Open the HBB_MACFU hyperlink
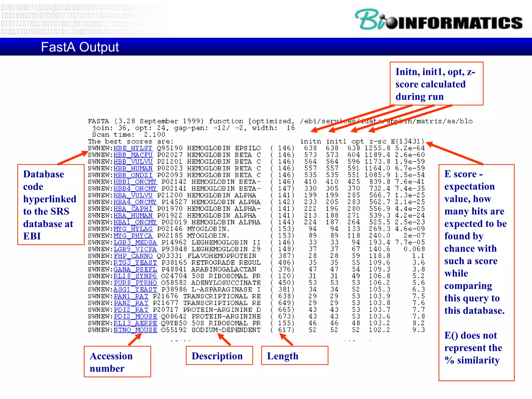The image size is (532, 399). click(133, 155)
